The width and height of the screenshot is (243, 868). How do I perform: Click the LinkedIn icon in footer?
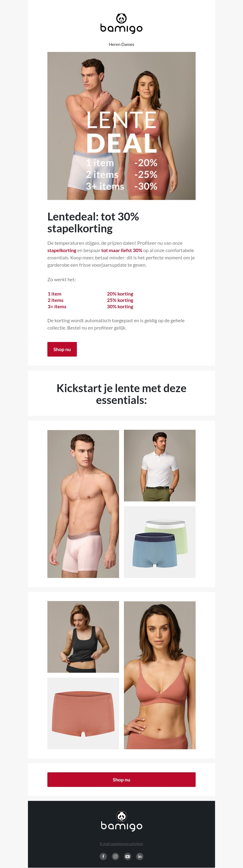[139, 856]
